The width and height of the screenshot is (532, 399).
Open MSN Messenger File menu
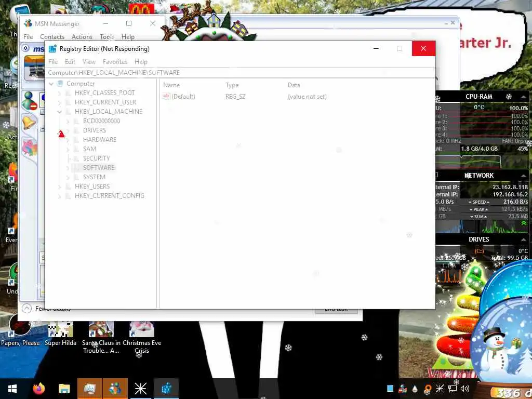pyautogui.click(x=28, y=37)
